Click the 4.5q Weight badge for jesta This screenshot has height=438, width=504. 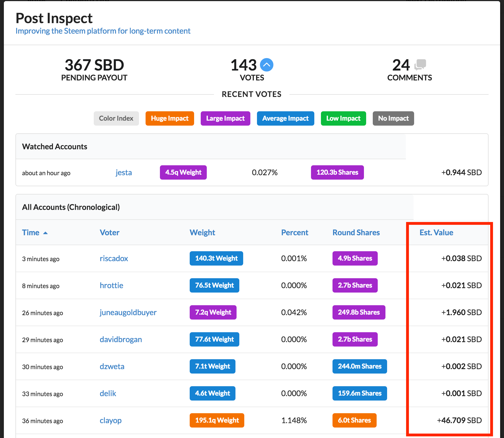pos(183,172)
